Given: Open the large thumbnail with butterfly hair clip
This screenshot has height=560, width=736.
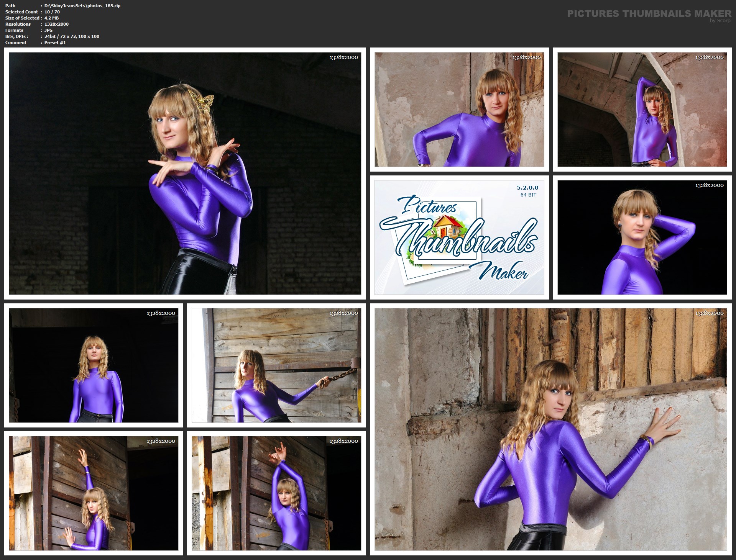Looking at the screenshot, I should 185,174.
